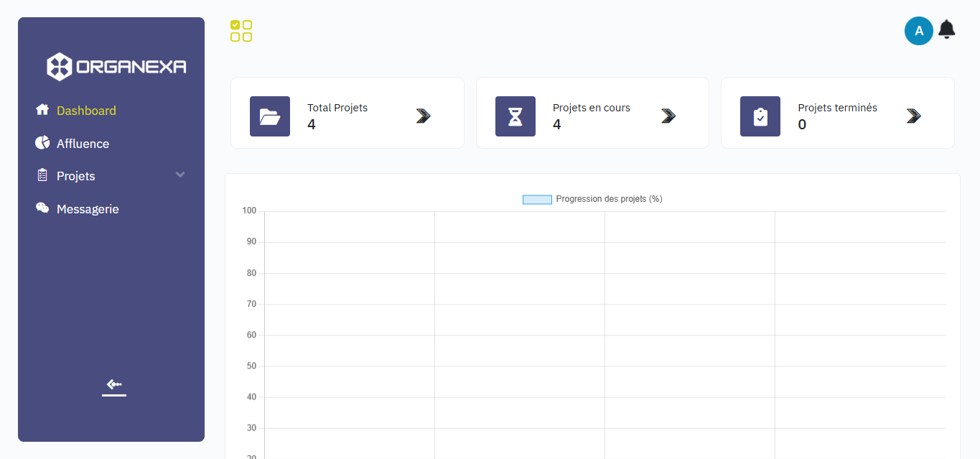Click the user avatar labeled A

[919, 30]
